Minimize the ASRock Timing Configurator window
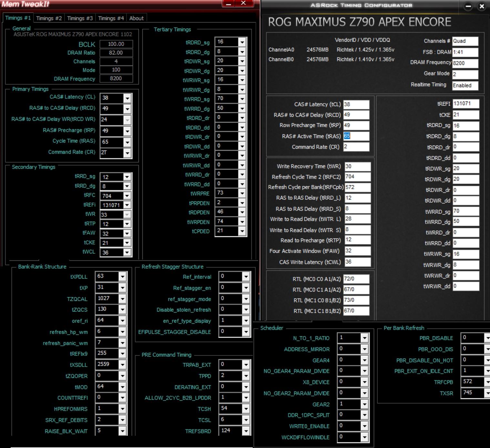This screenshot has height=448, width=490. point(468,6)
